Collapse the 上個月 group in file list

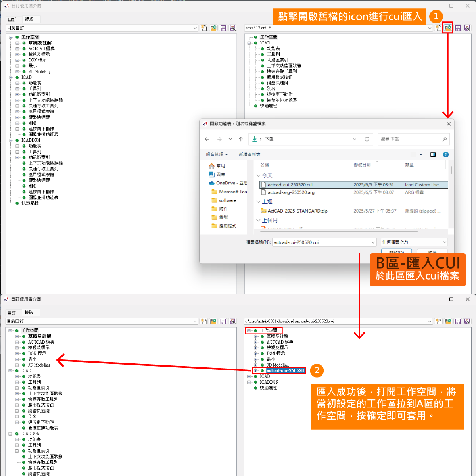click(259, 221)
